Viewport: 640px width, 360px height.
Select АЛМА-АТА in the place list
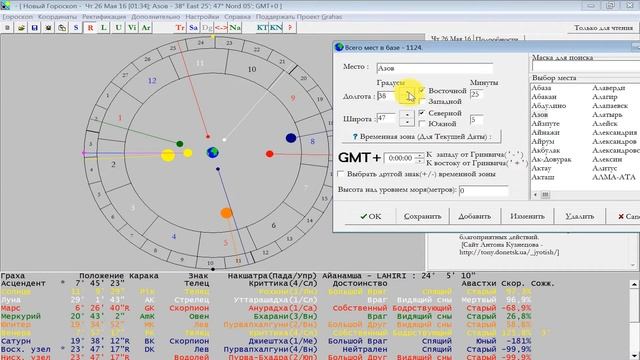pyautogui.click(x=614, y=177)
